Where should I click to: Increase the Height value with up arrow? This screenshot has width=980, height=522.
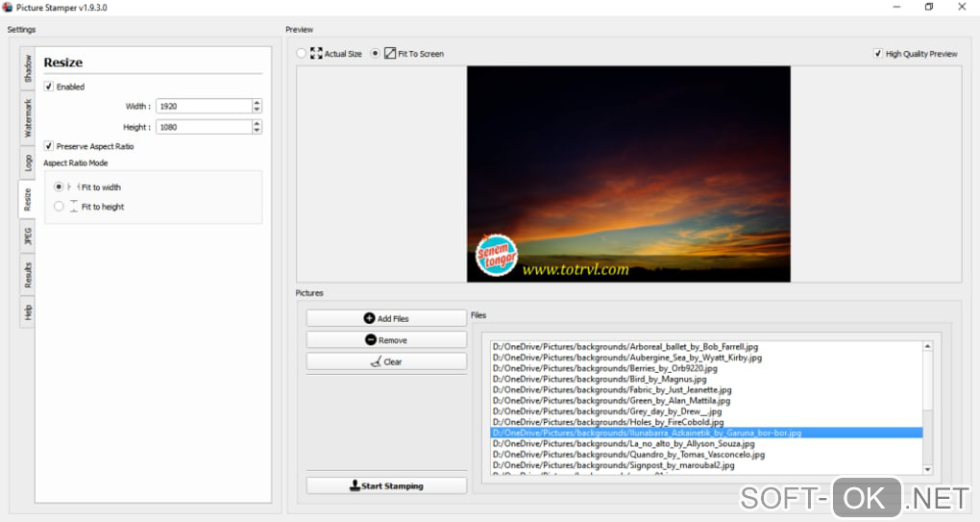coord(257,123)
